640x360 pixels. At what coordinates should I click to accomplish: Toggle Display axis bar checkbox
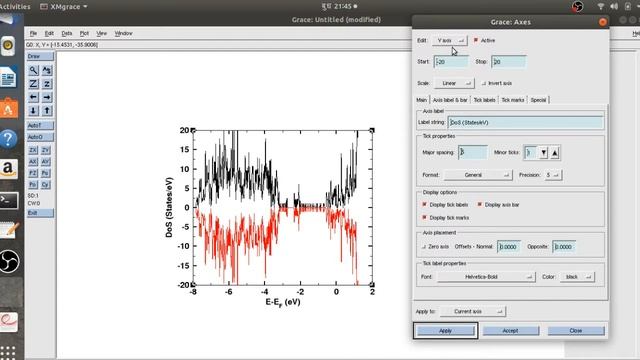[480, 204]
